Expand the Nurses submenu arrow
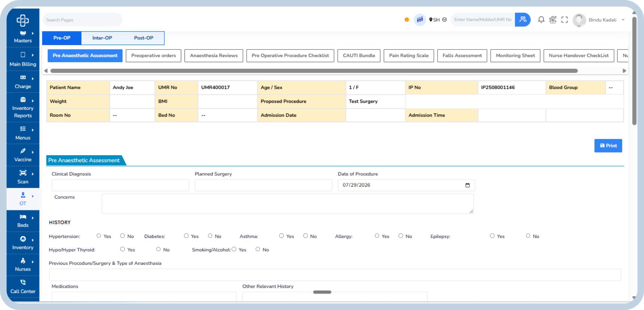644x310 pixels. [33, 262]
